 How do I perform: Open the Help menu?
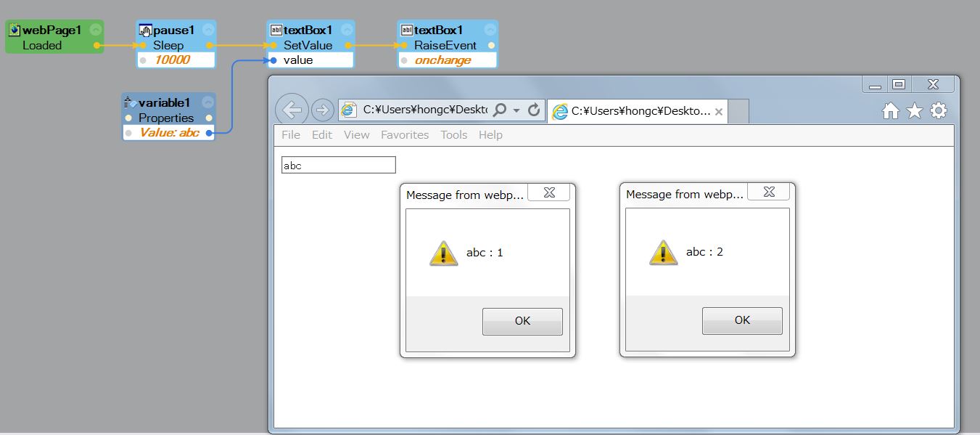point(490,135)
